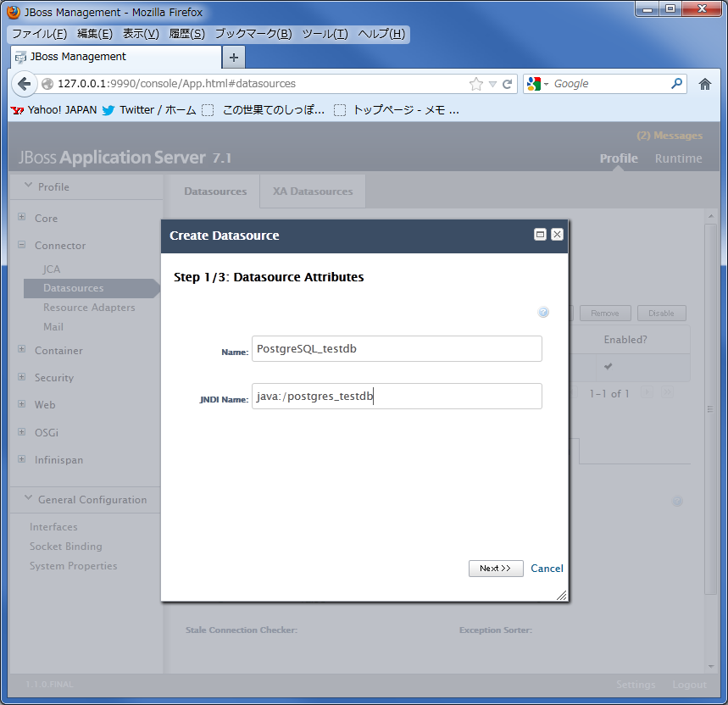Click the Enabled? column header

click(625, 340)
